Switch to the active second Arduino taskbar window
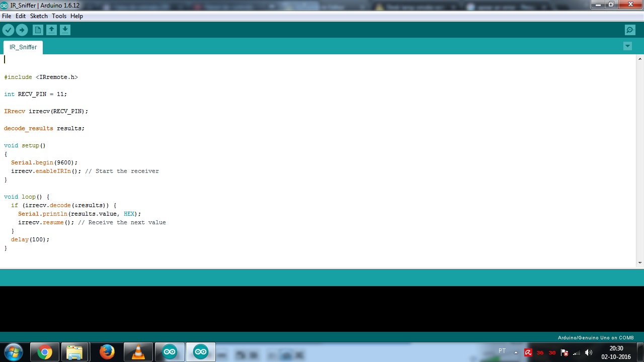 pos(201,352)
